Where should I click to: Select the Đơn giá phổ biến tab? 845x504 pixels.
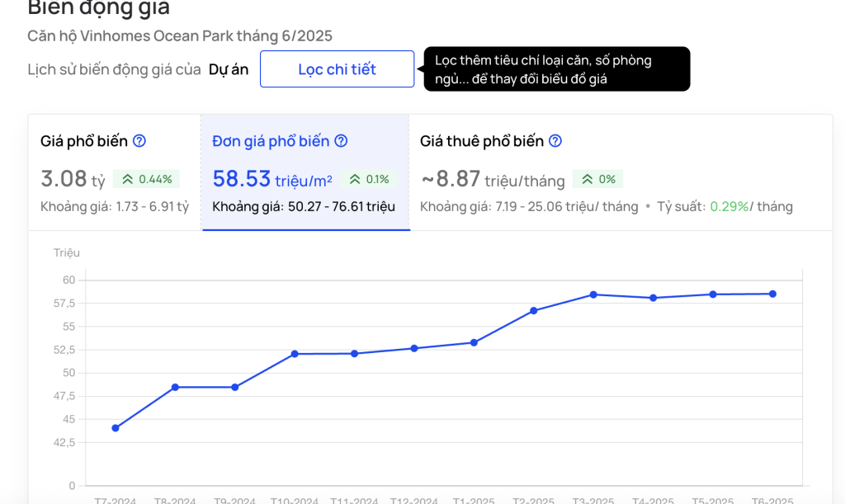(x=305, y=172)
